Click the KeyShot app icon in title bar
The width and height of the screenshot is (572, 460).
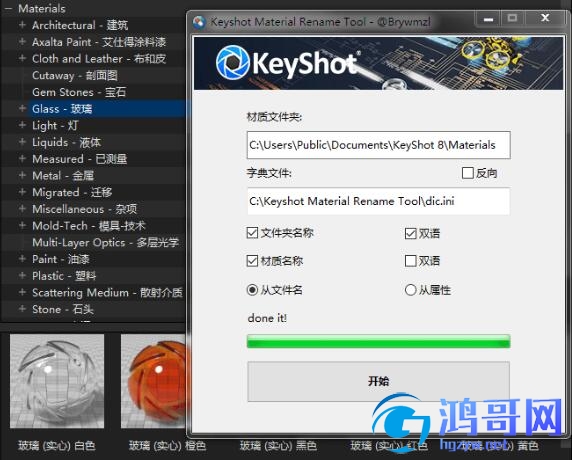[199, 22]
